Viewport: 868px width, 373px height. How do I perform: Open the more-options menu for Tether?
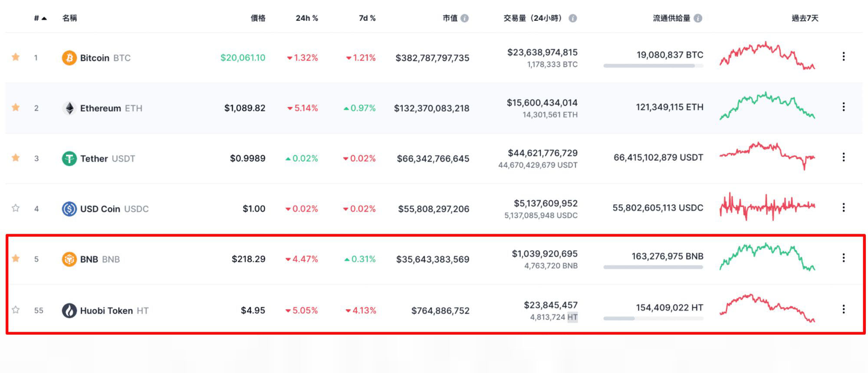[843, 157]
